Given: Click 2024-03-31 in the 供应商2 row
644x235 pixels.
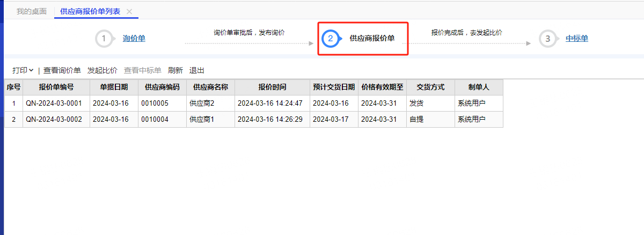Looking at the screenshot, I should pyautogui.click(x=382, y=103).
